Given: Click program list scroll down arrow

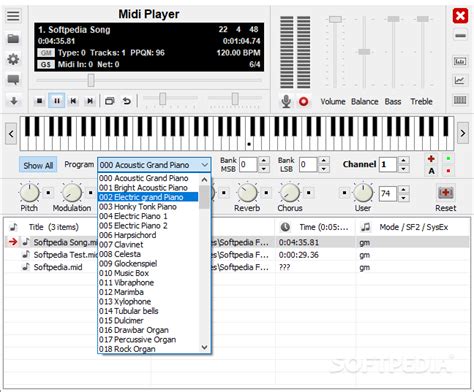Looking at the screenshot, I should pos(204,347).
